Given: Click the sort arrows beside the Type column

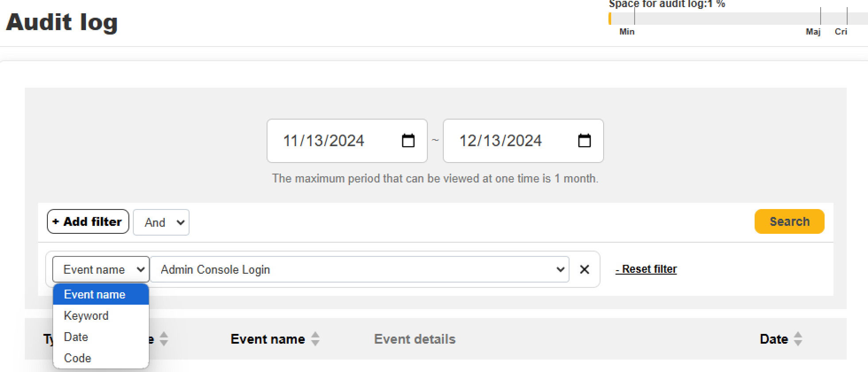Looking at the screenshot, I should [x=164, y=339].
